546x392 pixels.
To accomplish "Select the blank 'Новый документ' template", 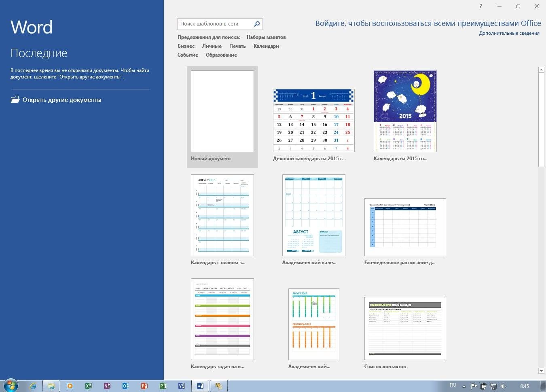I will coord(222,112).
